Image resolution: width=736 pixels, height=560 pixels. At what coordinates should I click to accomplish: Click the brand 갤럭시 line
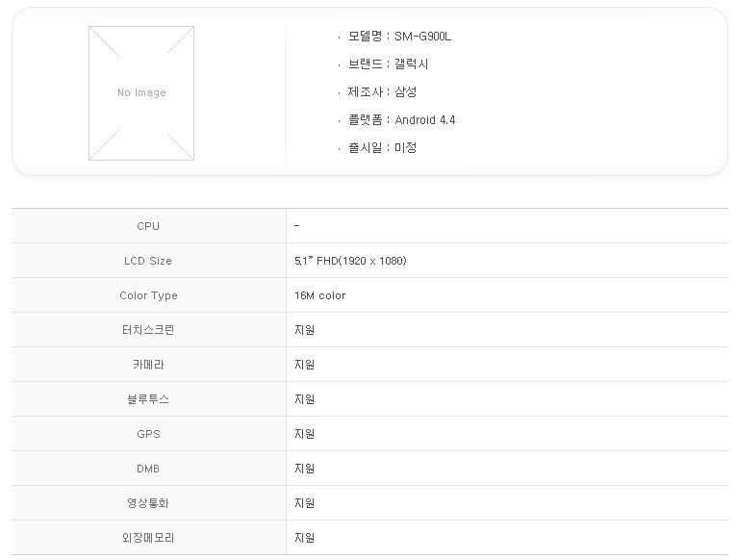[x=388, y=64]
